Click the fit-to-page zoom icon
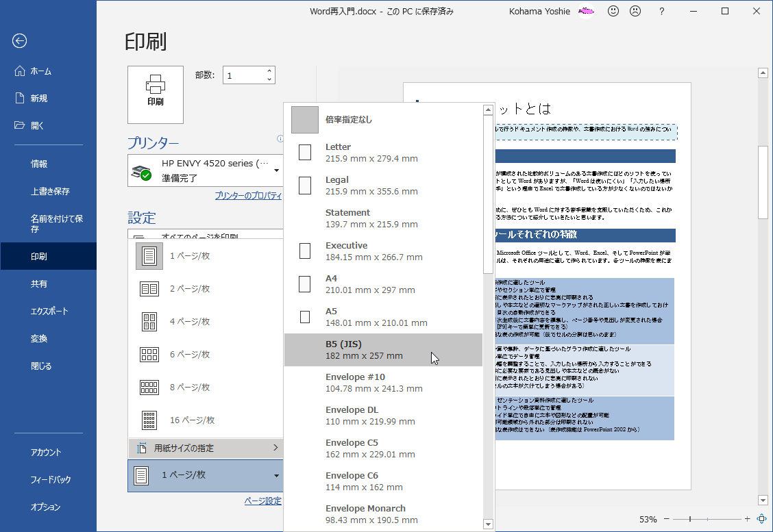 761,519
